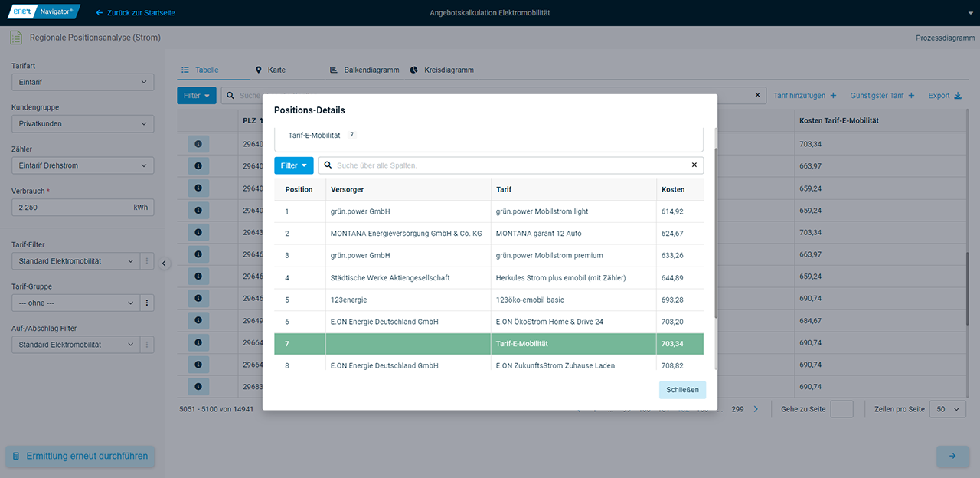The width and height of the screenshot is (980, 478).
Task: Click Ermittlung erneut durchführen button
Action: click(80, 456)
